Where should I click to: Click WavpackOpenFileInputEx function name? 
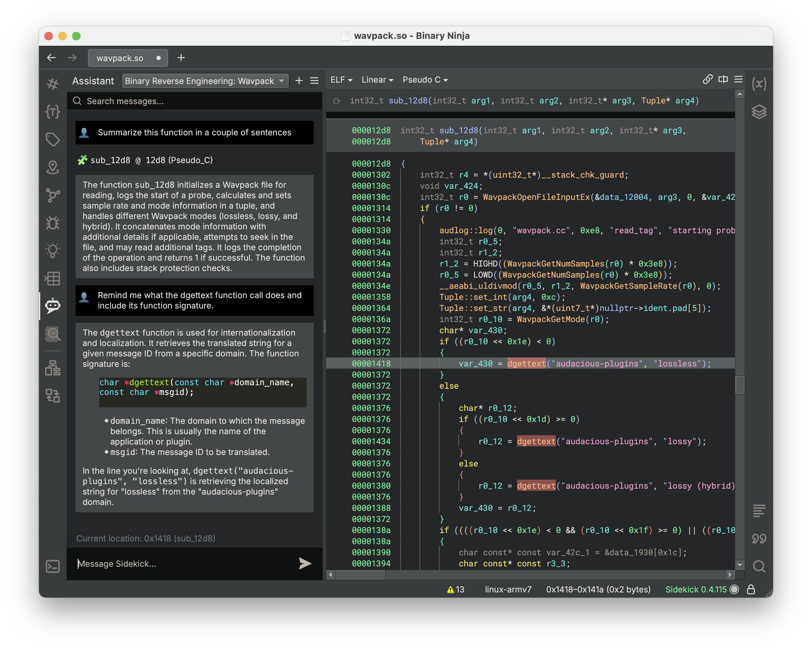[x=536, y=197]
